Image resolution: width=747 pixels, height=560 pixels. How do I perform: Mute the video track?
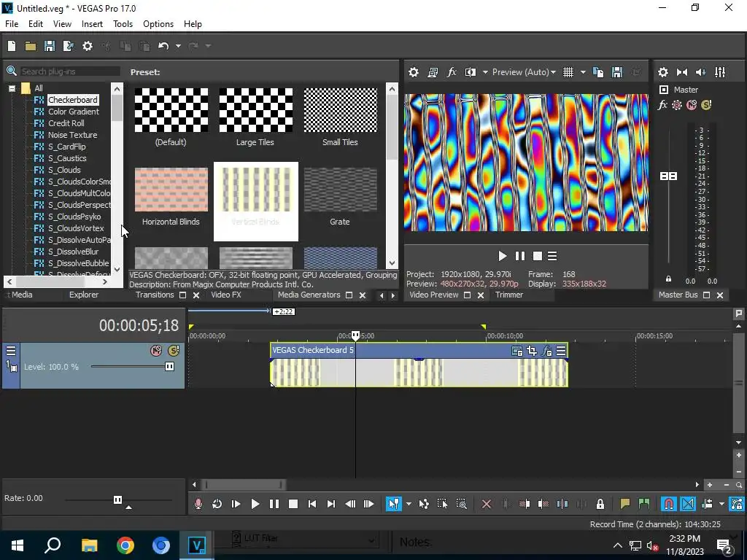[156, 351]
